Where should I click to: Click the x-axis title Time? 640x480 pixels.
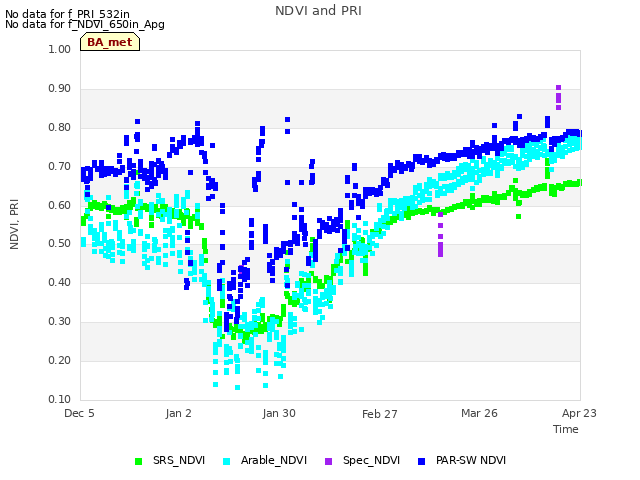(566, 429)
